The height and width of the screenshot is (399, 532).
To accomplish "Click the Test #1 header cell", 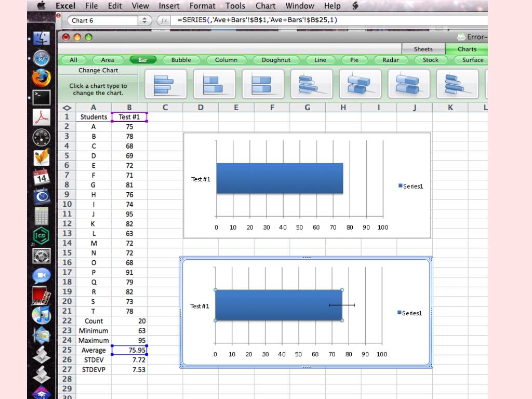I will point(129,117).
